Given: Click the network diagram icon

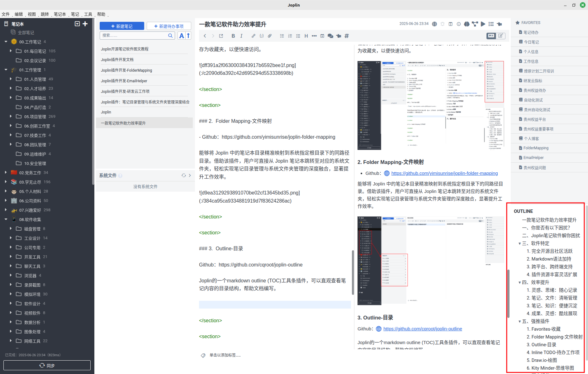Looking at the screenshot, I should [x=475, y=24].
